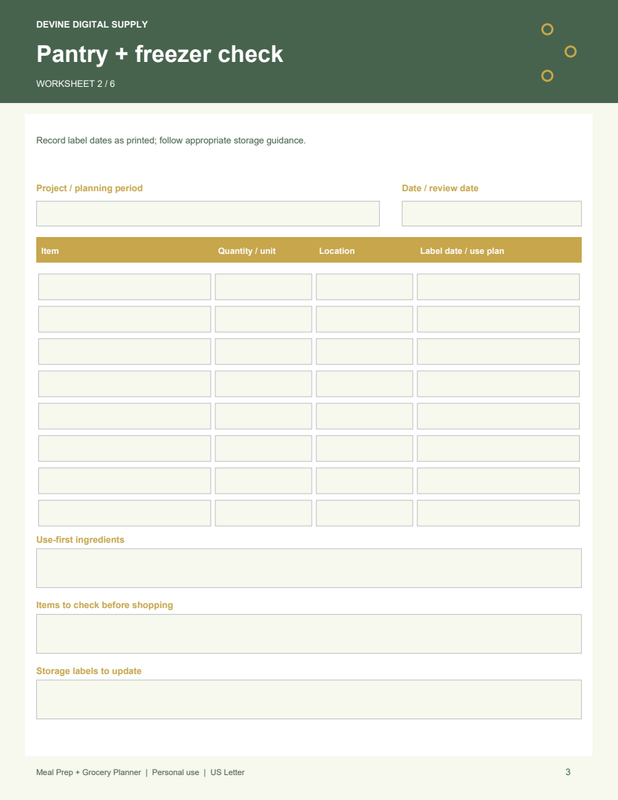Click the 'DEVINE DIGITAL SUPPLY' header text

point(92,24)
